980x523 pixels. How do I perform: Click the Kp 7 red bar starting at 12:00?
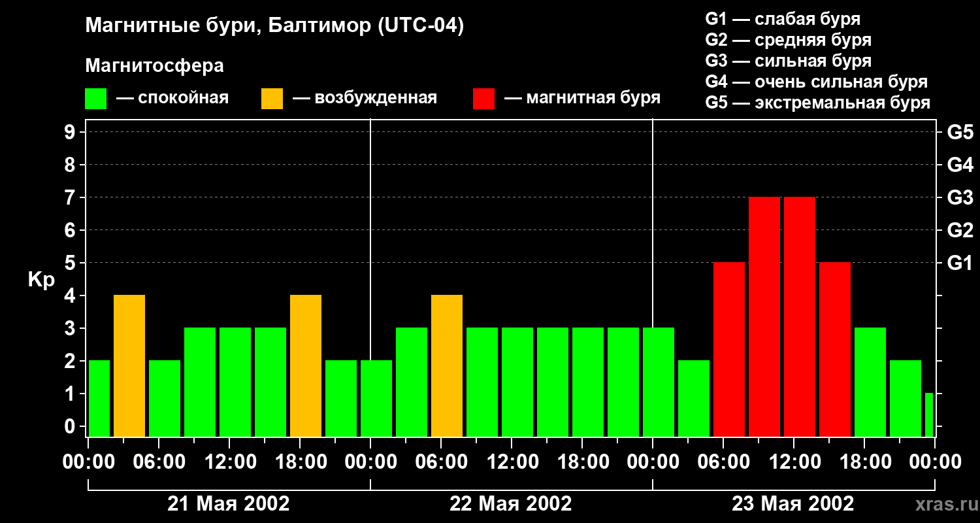[x=800, y=317]
